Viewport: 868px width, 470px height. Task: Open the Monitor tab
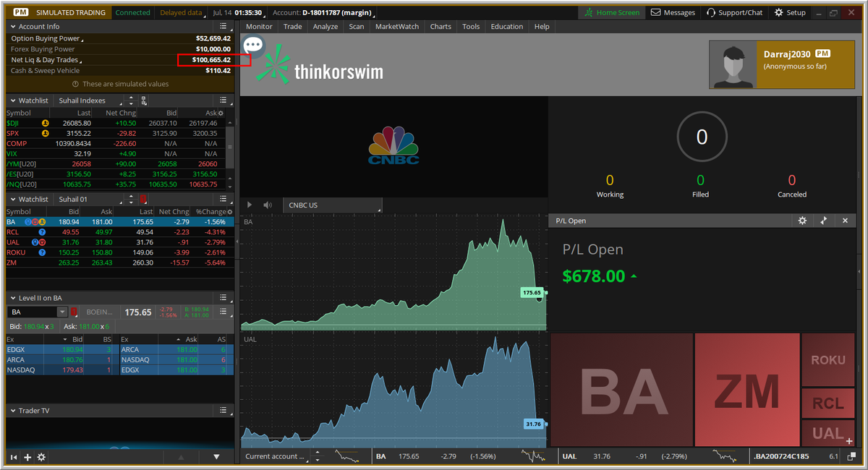(259, 27)
